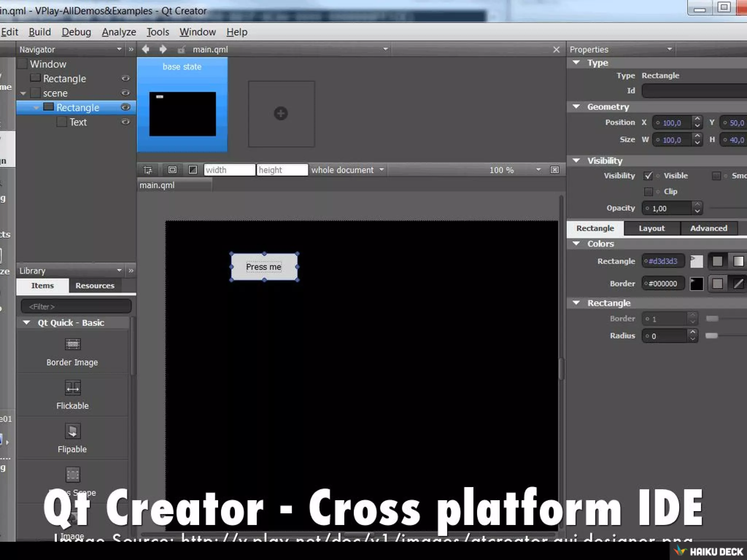This screenshot has width=747, height=560.
Task: Collapse the Qt Quick - Basic group
Action: (x=27, y=323)
